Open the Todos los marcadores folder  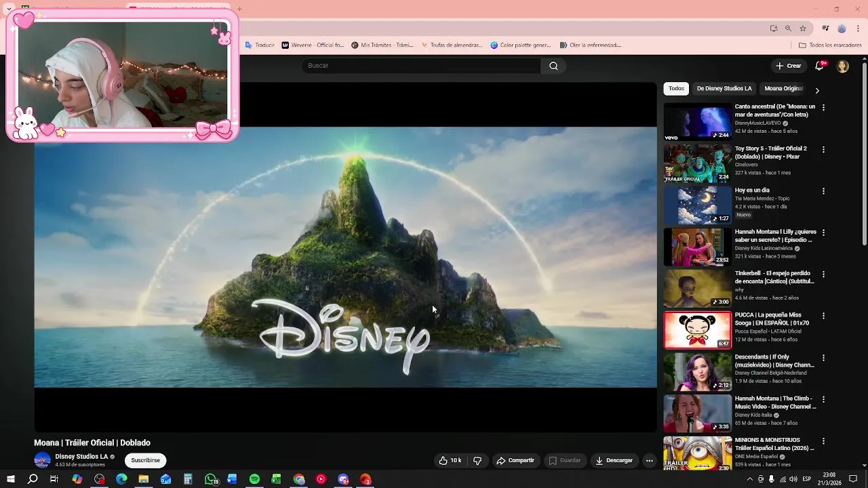pyautogui.click(x=830, y=45)
